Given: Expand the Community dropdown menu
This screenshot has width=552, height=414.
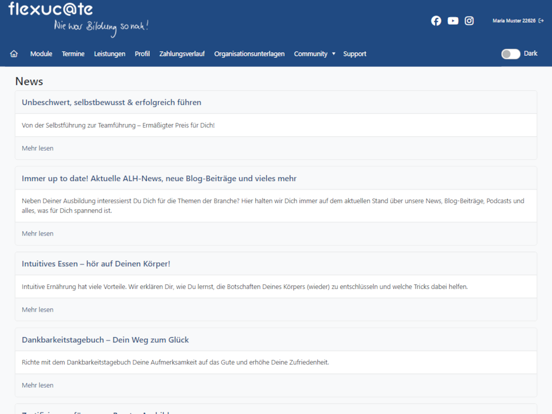Looking at the screenshot, I should click(314, 54).
